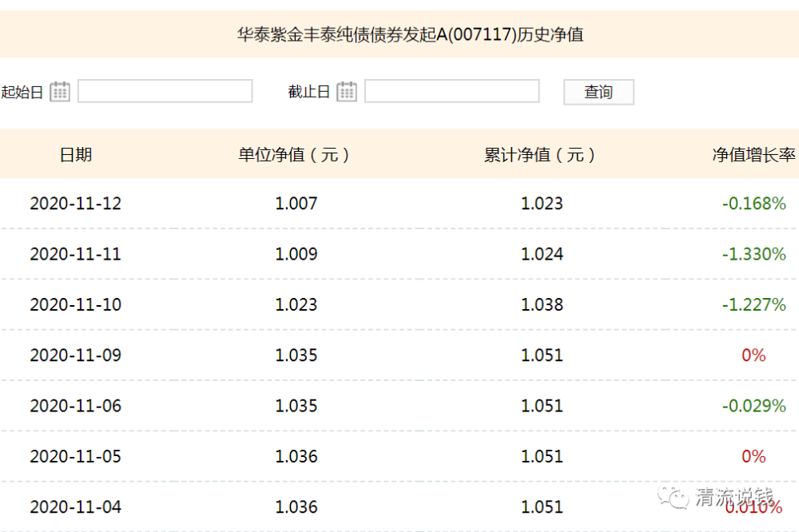This screenshot has height=532, width=799.
Task: Select the 单位净值（元） column header
Action: point(294,154)
